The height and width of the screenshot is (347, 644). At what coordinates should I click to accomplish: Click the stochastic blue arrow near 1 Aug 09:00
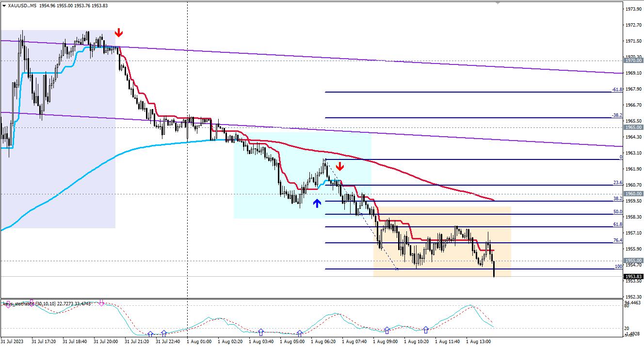click(x=386, y=330)
